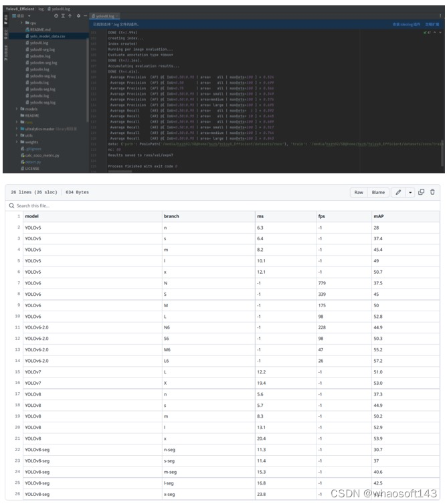
Task: Click ms value '6.3' in YOLOv5 n row
Action: 260,228
